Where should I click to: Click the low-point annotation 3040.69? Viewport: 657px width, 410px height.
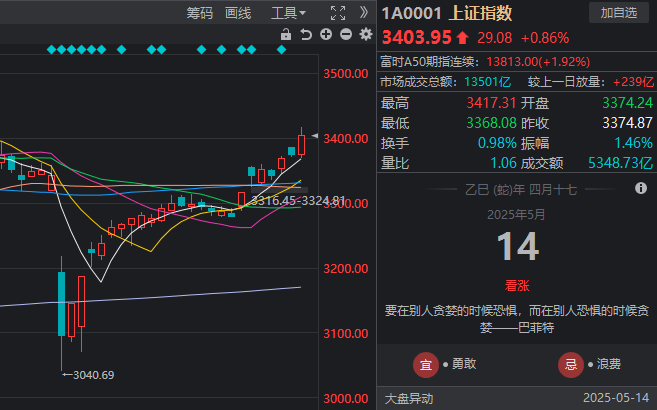pyautogui.click(x=93, y=375)
